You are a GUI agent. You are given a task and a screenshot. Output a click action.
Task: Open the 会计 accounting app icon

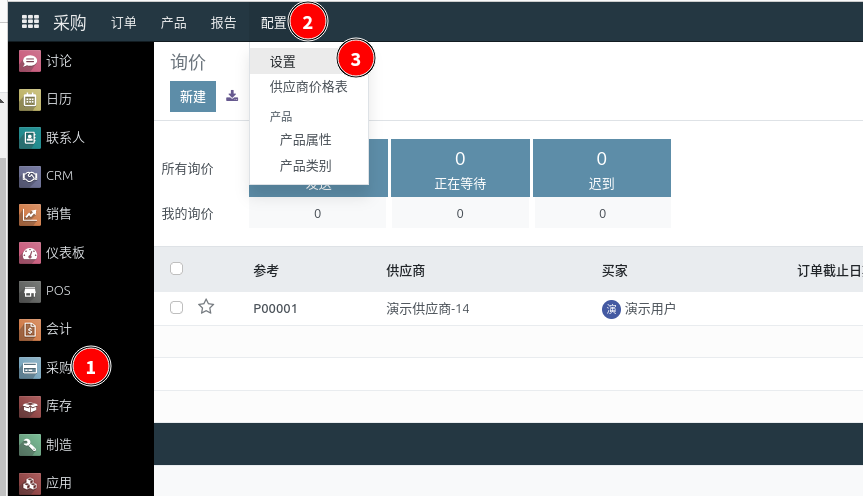point(30,329)
